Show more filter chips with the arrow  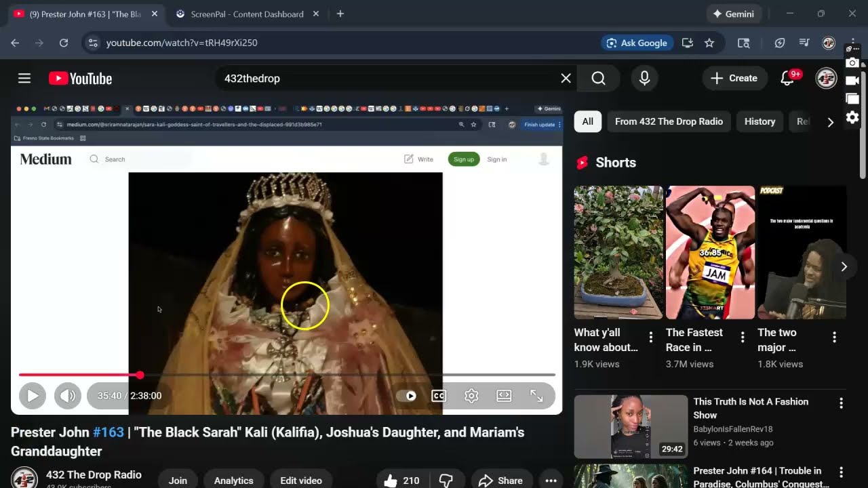[x=831, y=122]
